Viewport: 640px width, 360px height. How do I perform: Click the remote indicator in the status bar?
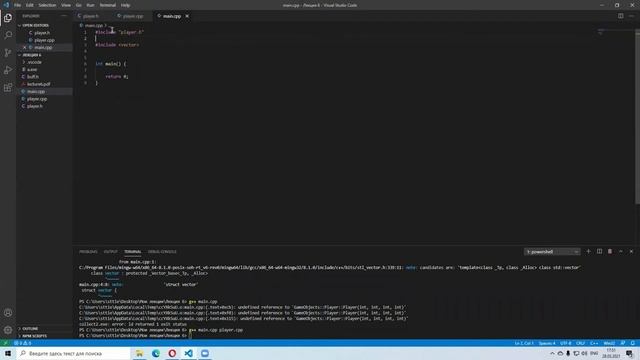(5, 343)
